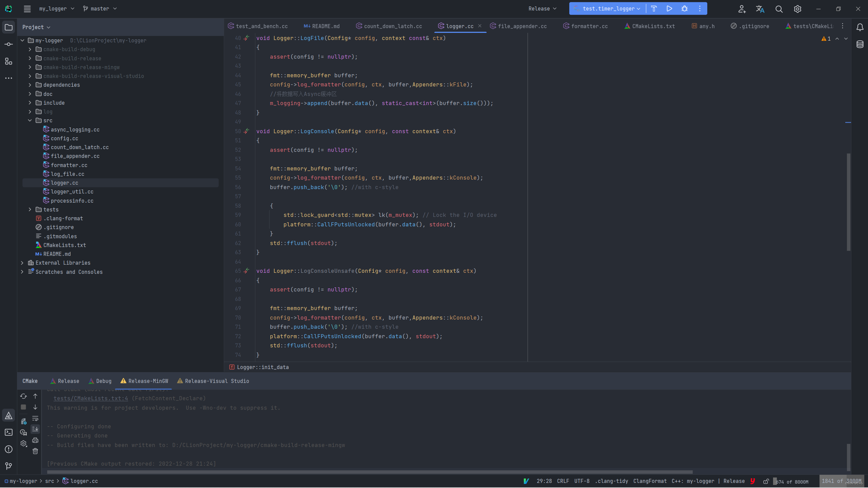Click the Translate icon in toolbar
The height and width of the screenshot is (488, 868).
tap(760, 9)
